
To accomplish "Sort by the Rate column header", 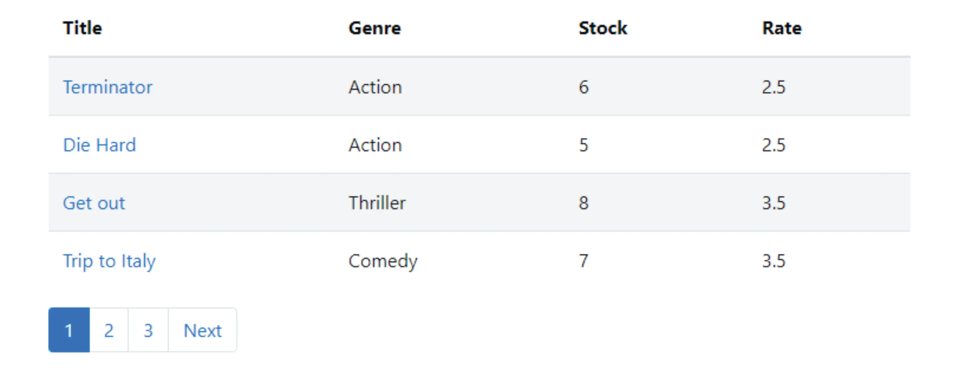I will [782, 28].
